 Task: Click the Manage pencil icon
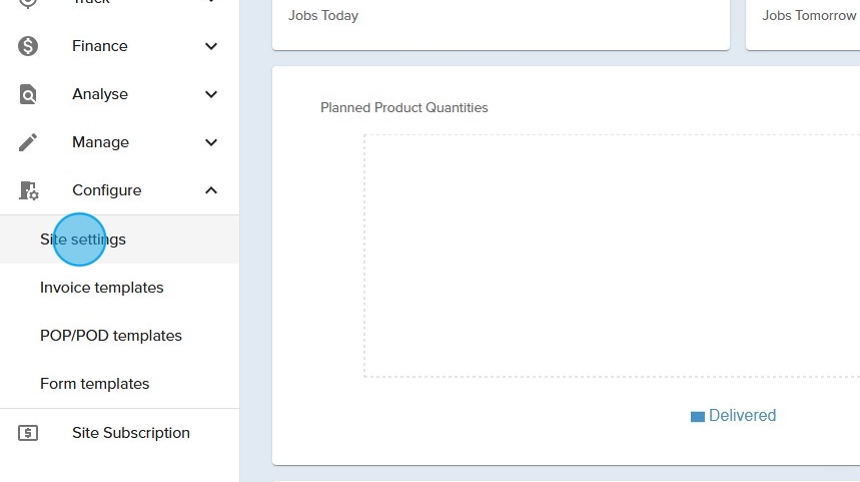[28, 142]
